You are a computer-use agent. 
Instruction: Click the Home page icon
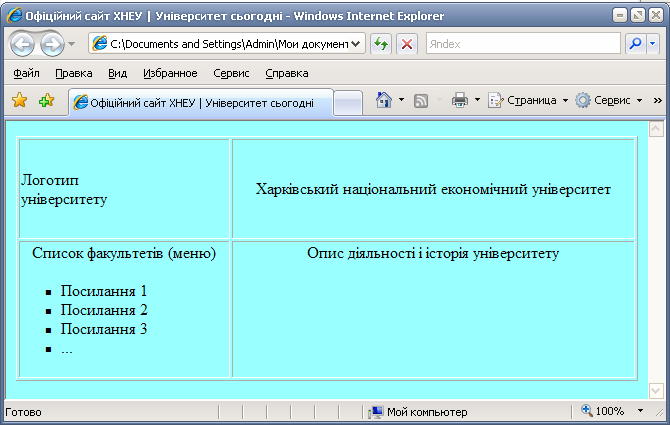pos(383,100)
